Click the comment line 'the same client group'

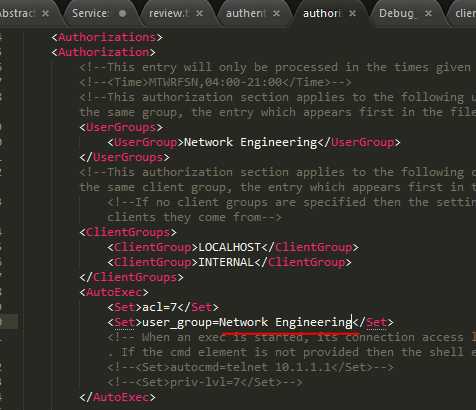(x=277, y=187)
